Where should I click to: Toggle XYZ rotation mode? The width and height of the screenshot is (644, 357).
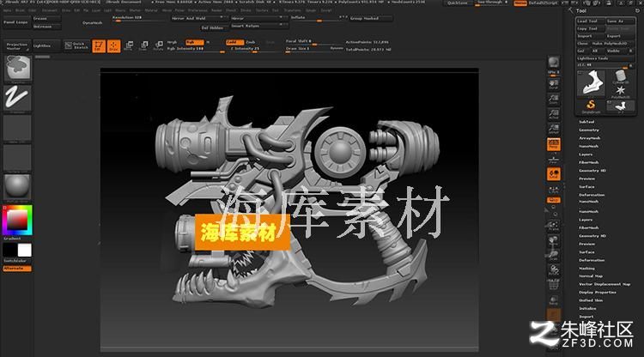[x=553, y=200]
